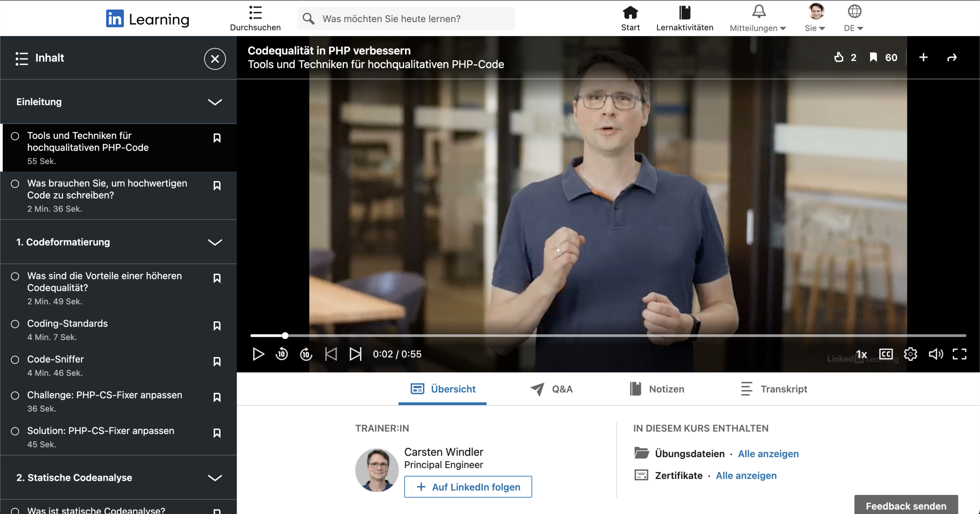Collapse the 1. Codeformatierung section
Image resolution: width=980 pixels, height=514 pixels.
(x=214, y=242)
